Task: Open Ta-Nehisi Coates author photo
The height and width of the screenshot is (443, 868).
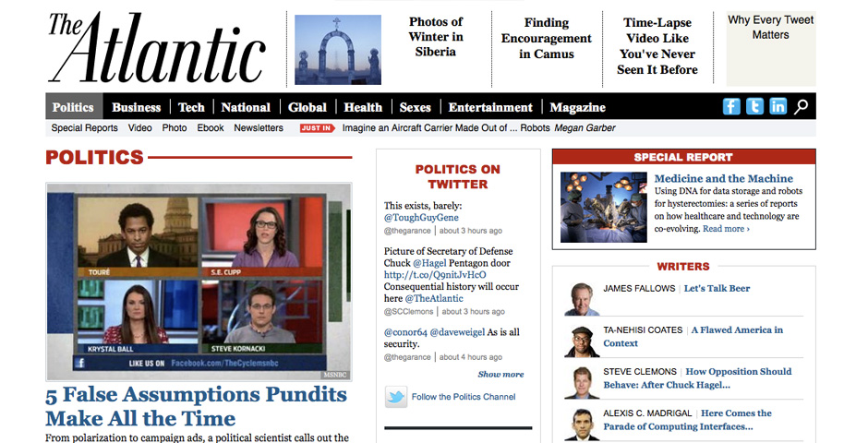Action: (x=582, y=341)
